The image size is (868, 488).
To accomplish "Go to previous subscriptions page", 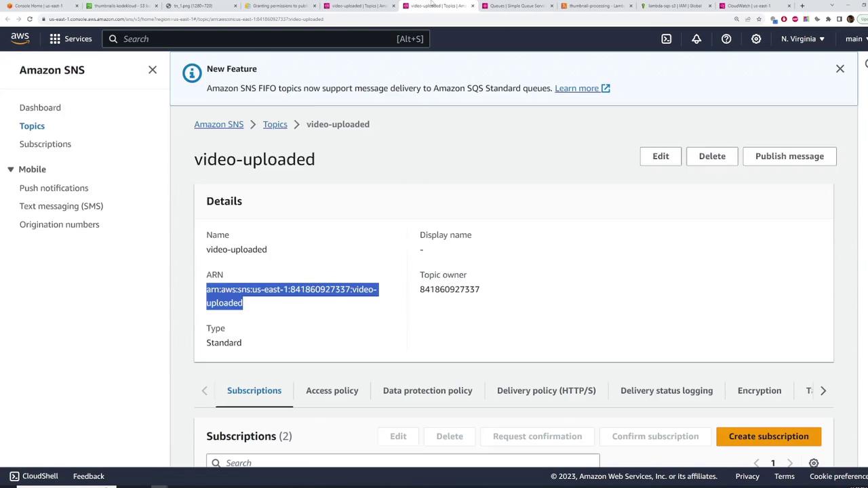I will (757, 463).
